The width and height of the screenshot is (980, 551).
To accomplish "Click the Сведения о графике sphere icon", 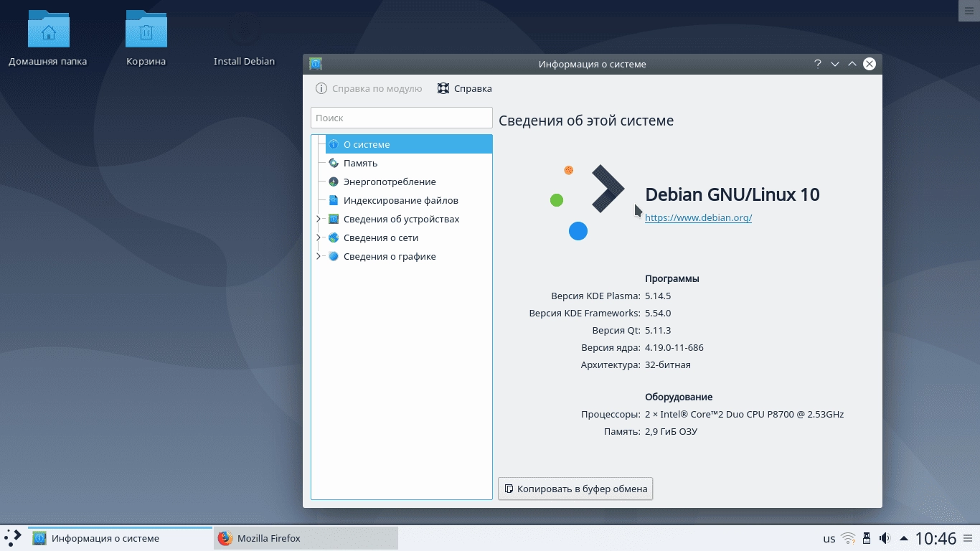I will (334, 256).
